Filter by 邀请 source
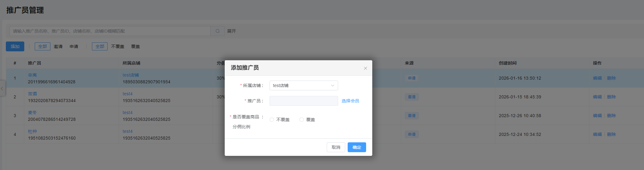 (x=58, y=46)
